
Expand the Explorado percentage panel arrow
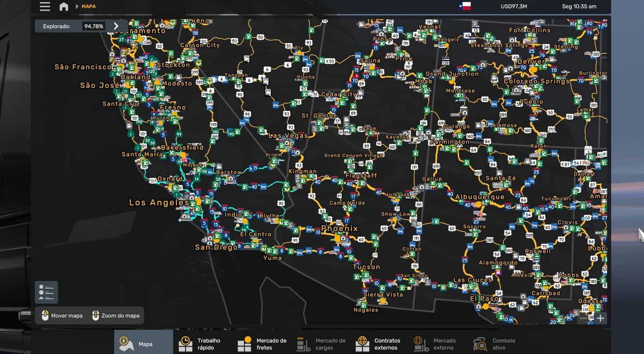pyautogui.click(x=116, y=26)
